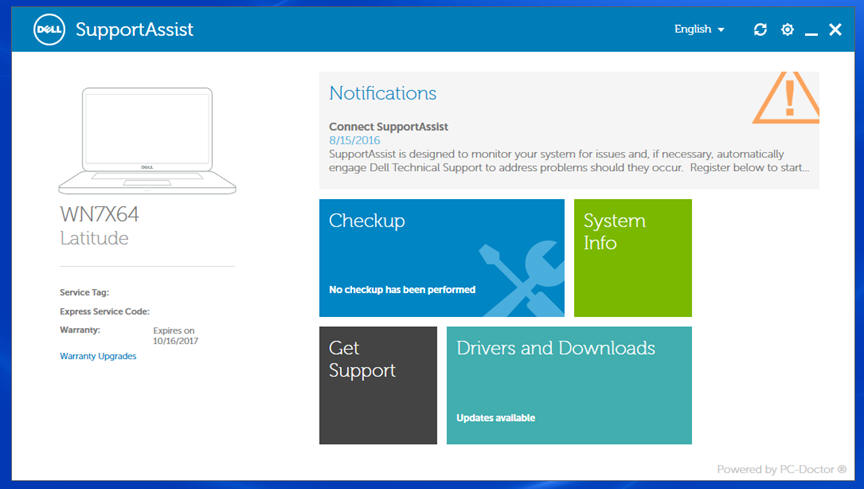Click No checkup has been performed text
864x489 pixels.
402,289
